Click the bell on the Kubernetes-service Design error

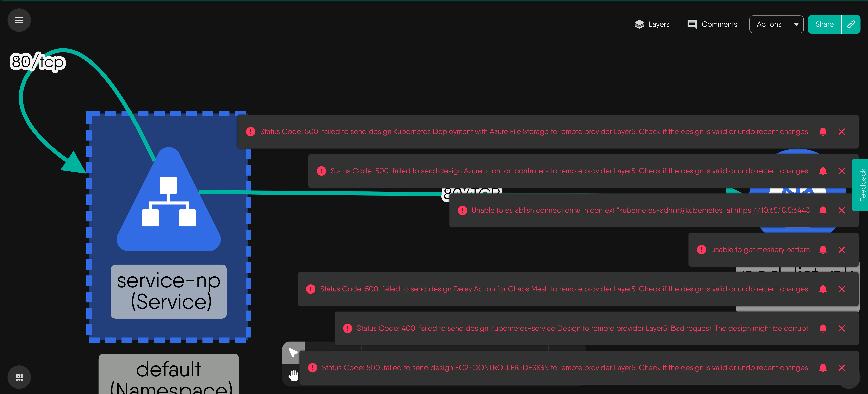point(823,328)
